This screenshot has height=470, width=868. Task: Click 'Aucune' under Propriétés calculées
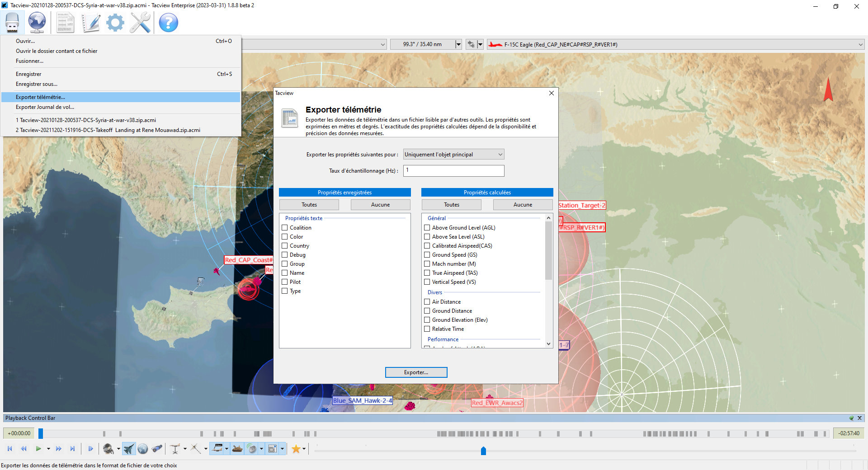point(523,205)
